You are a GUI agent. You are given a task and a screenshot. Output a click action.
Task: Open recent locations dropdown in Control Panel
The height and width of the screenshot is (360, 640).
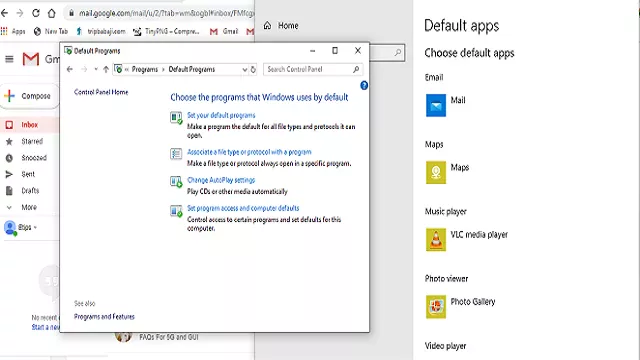click(96, 69)
